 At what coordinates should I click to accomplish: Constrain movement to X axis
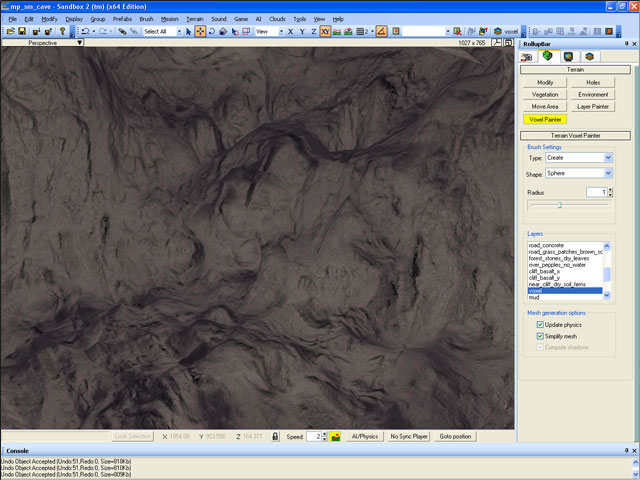point(290,31)
